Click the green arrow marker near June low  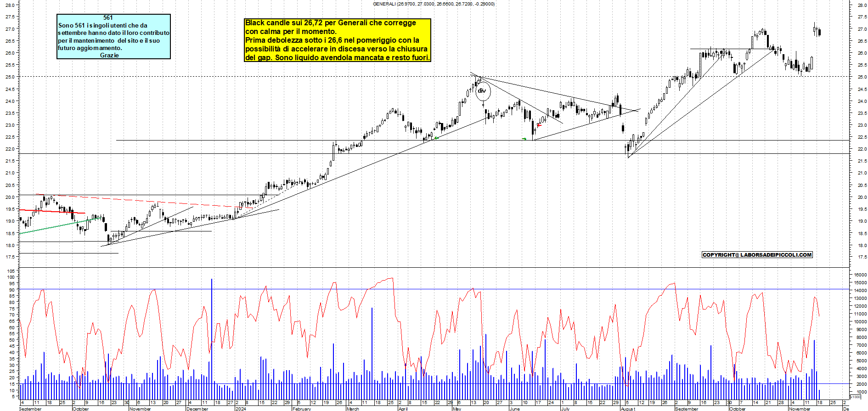524,139
